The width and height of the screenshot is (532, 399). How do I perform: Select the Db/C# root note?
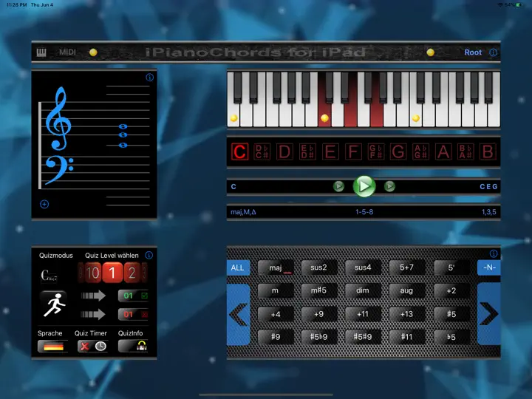pos(262,151)
